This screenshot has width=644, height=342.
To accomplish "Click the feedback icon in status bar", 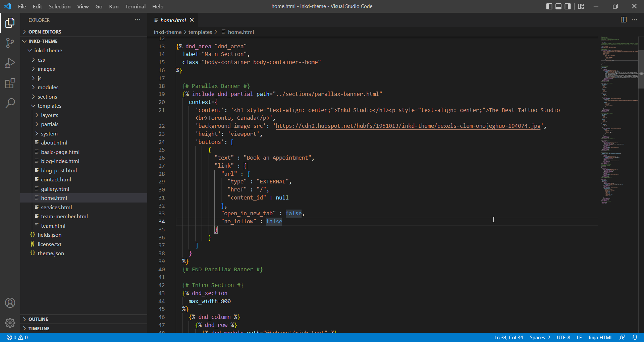I will 623,338.
